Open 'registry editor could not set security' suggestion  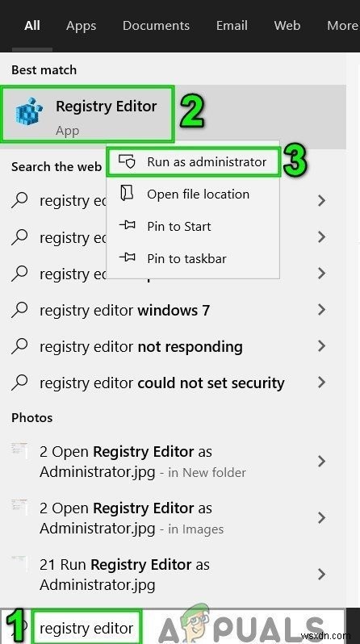pos(173,383)
